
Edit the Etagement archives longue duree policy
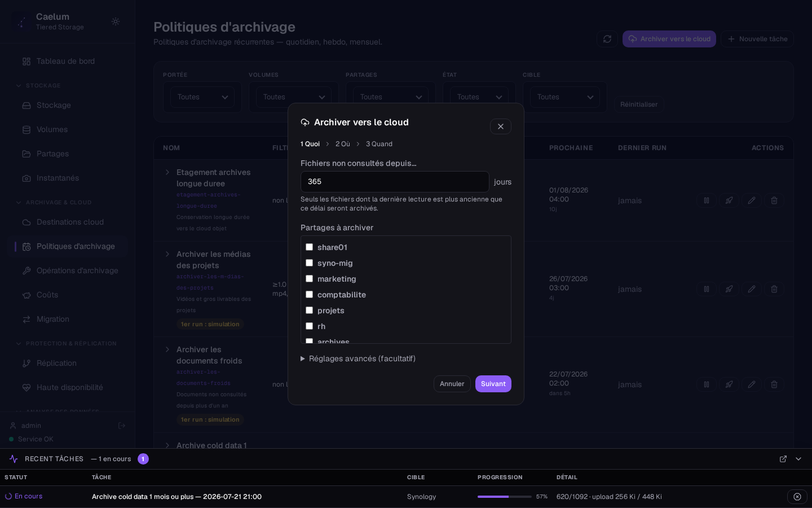tap(752, 200)
